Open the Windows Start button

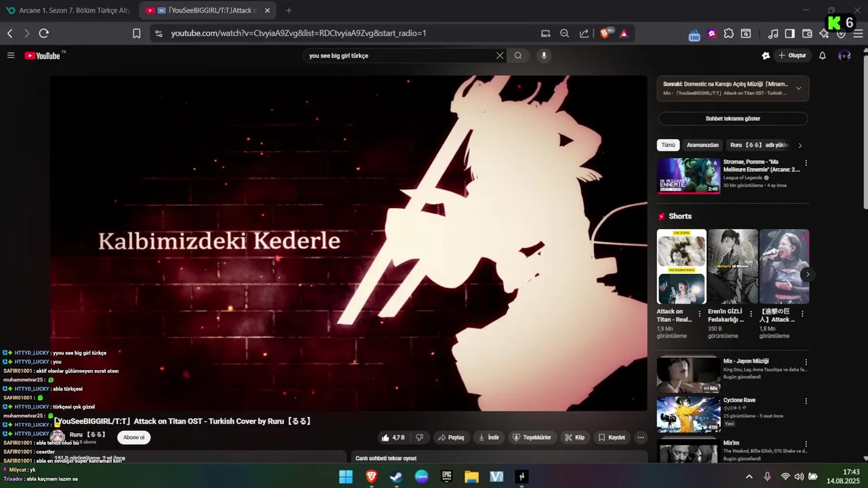tap(346, 476)
